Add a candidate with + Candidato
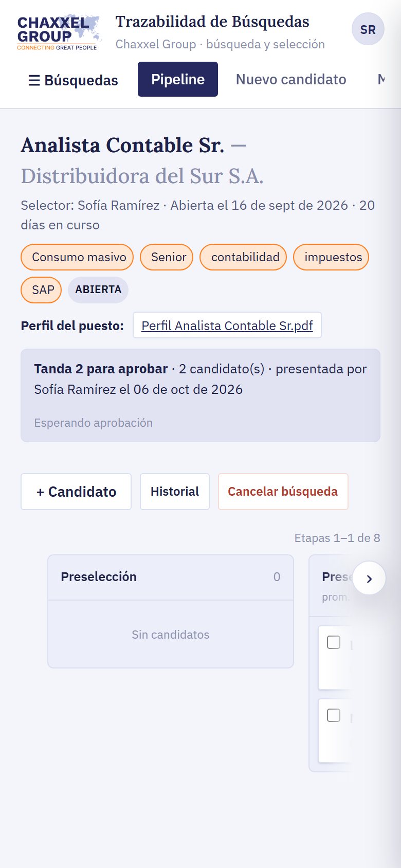 pos(76,492)
